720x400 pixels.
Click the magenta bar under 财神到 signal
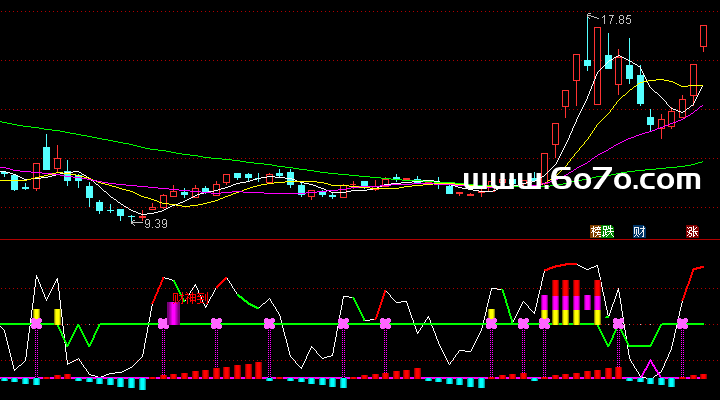click(173, 312)
